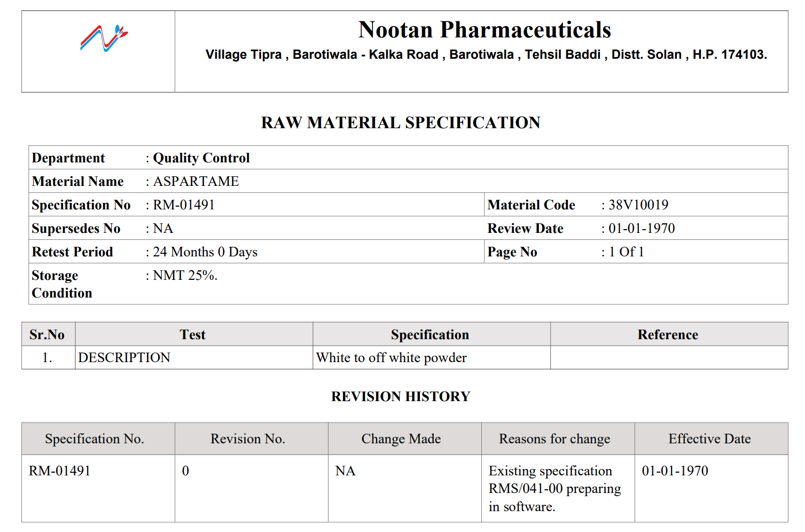Screen dimensions: 805x532
Task: Select the Reference column header
Action: click(668, 335)
